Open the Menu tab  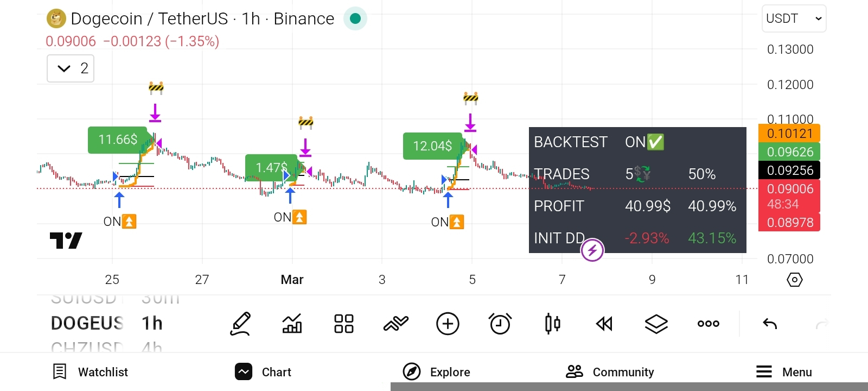[784, 372]
